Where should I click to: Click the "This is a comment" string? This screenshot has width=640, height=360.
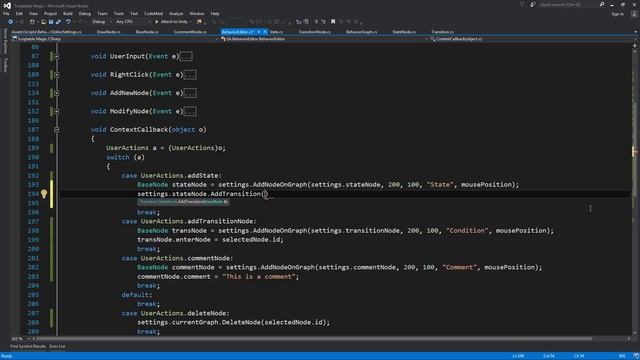[x=259, y=276]
